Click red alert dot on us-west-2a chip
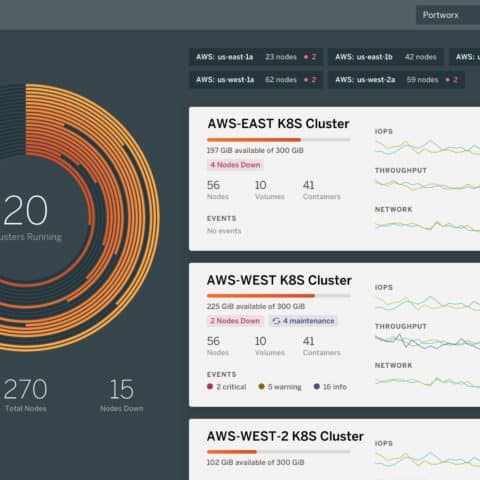The height and width of the screenshot is (480, 480). coord(447,80)
